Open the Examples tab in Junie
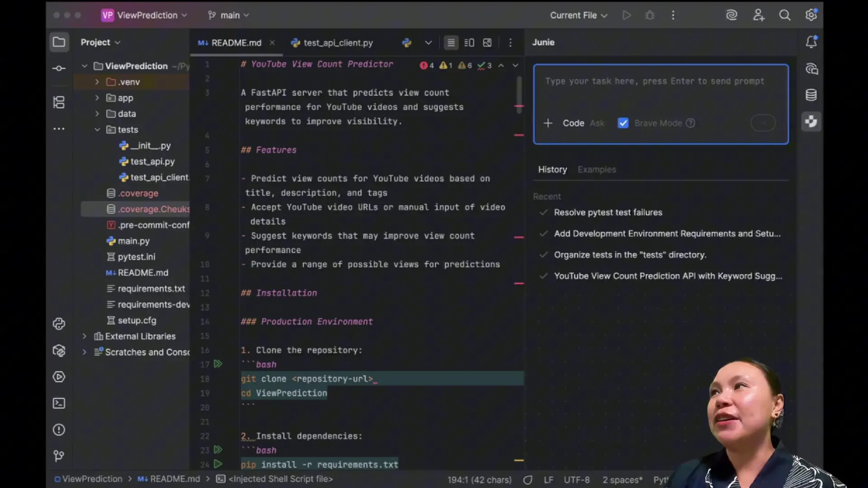 click(x=597, y=169)
